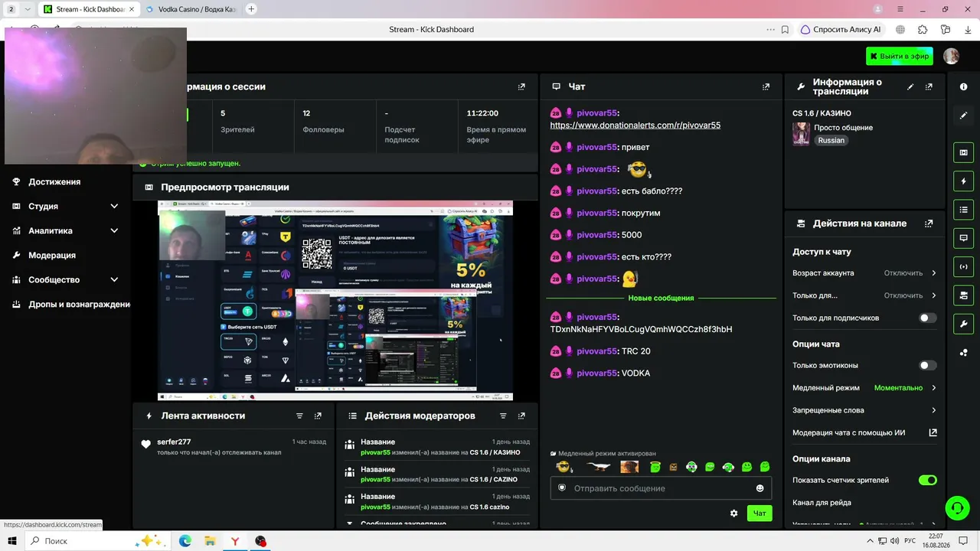Click the serfer277 follower entry in activity feed
Image resolution: width=980 pixels, height=551 pixels.
click(x=234, y=447)
